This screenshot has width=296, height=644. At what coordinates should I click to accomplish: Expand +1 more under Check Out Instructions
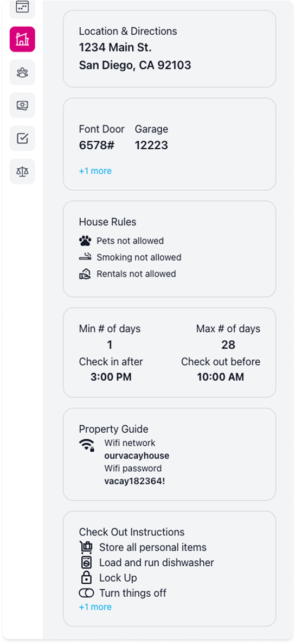(95, 607)
